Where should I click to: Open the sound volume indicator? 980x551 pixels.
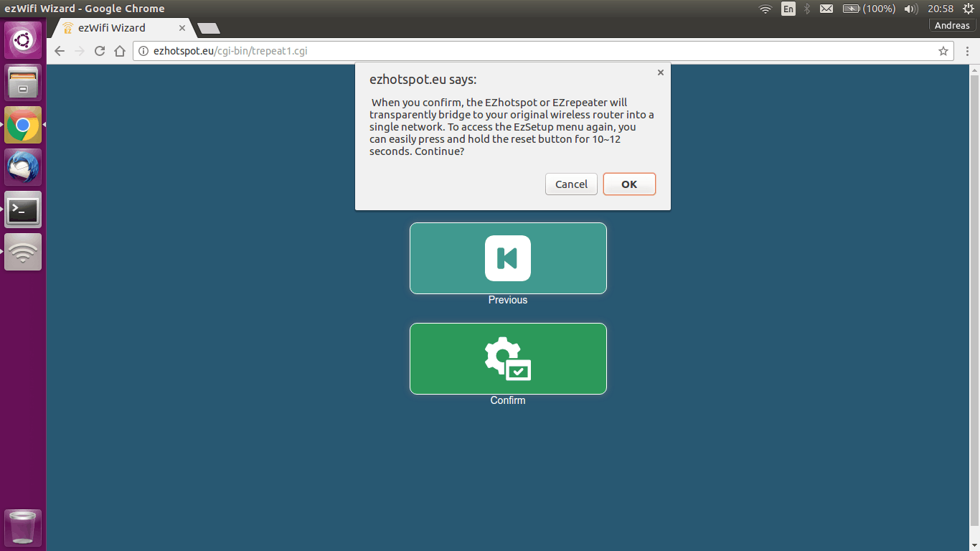click(911, 9)
